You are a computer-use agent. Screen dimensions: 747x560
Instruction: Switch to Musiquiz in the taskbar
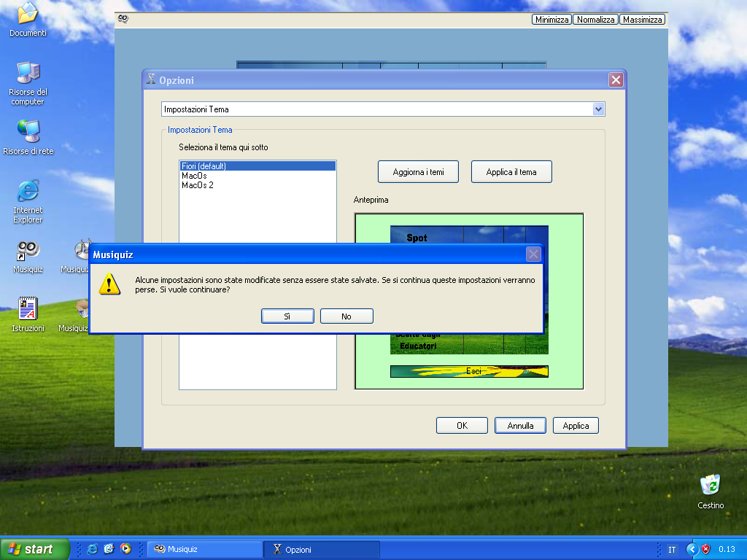pos(204,549)
